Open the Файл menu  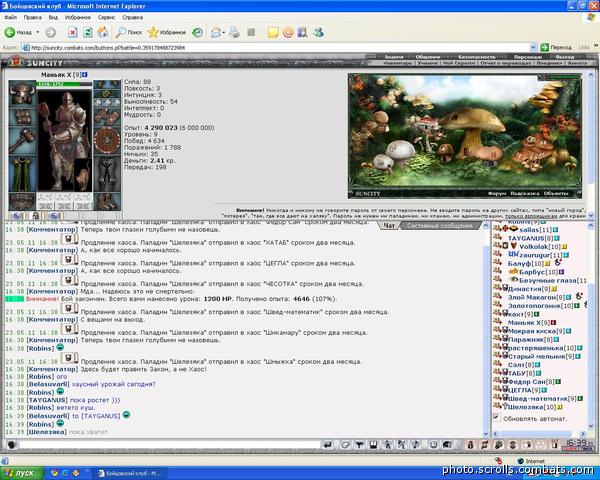10,17
